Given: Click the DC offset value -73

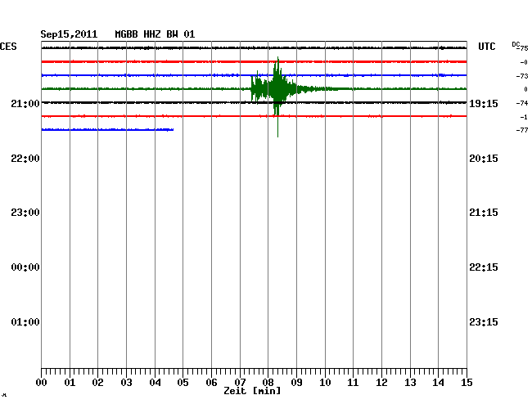Looking at the screenshot, I should [x=522, y=76].
